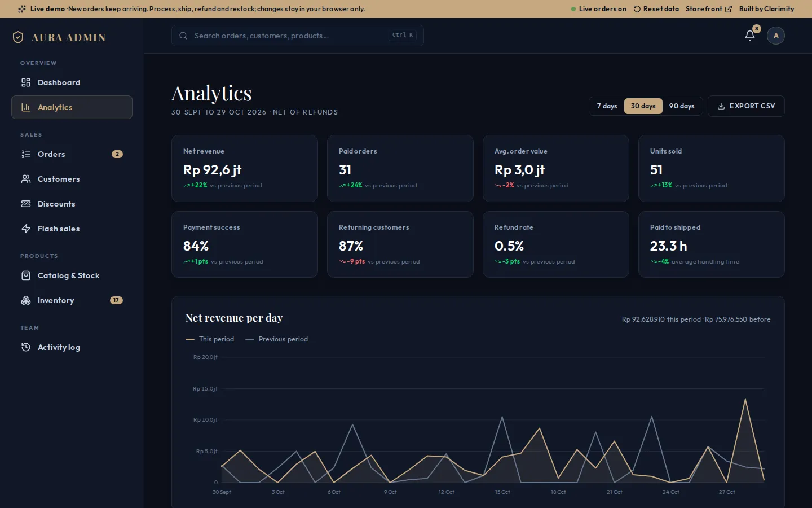Open the Dashboard menu item
The width and height of the screenshot is (812, 508).
pos(72,82)
